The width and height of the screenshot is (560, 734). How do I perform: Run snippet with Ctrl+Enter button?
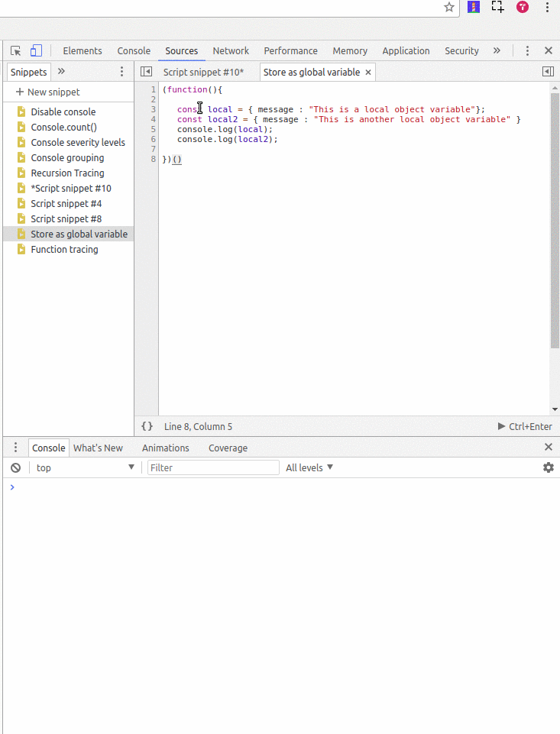click(525, 426)
